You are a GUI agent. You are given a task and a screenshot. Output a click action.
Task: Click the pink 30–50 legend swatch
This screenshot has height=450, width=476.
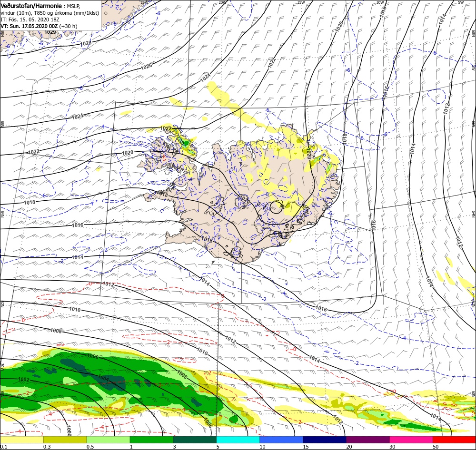pos(411,440)
